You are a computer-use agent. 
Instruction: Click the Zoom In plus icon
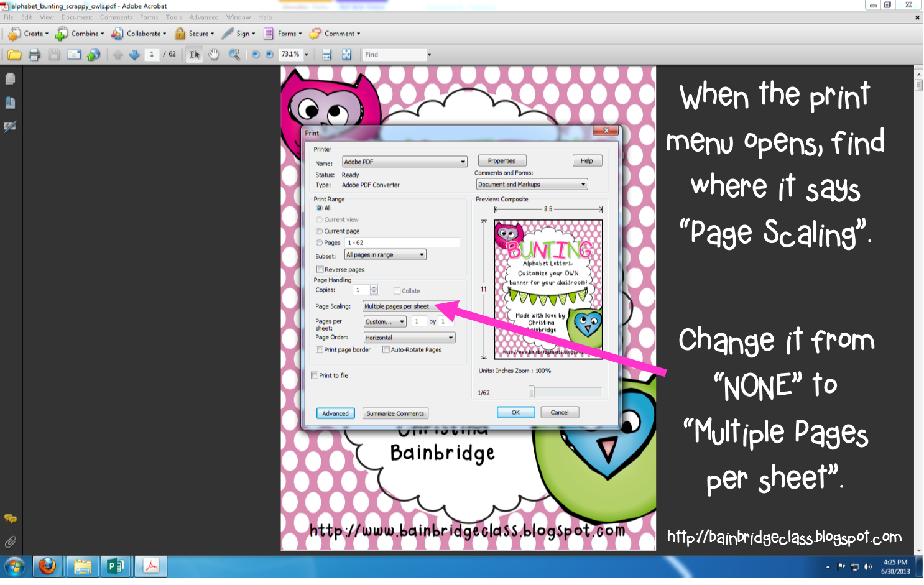[269, 55]
